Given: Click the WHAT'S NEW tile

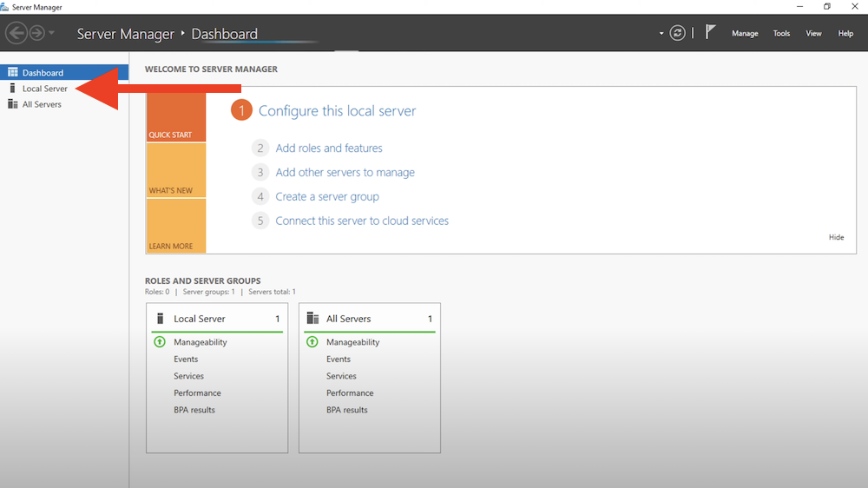Looking at the screenshot, I should [x=176, y=170].
